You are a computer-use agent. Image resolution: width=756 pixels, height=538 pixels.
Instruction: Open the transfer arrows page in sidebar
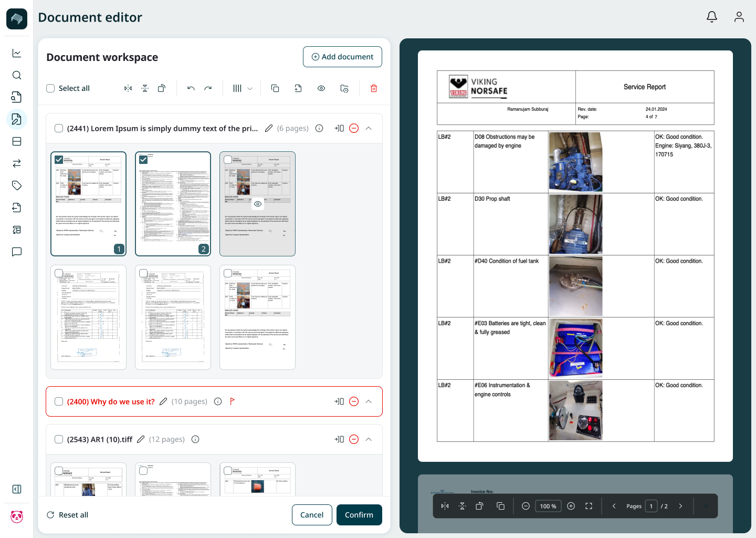[x=17, y=163]
